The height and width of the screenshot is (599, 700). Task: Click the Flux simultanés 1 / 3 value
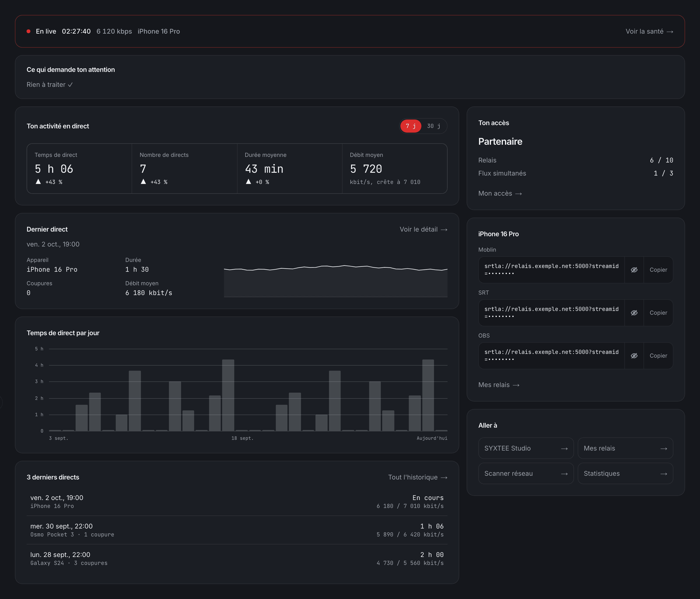(663, 173)
